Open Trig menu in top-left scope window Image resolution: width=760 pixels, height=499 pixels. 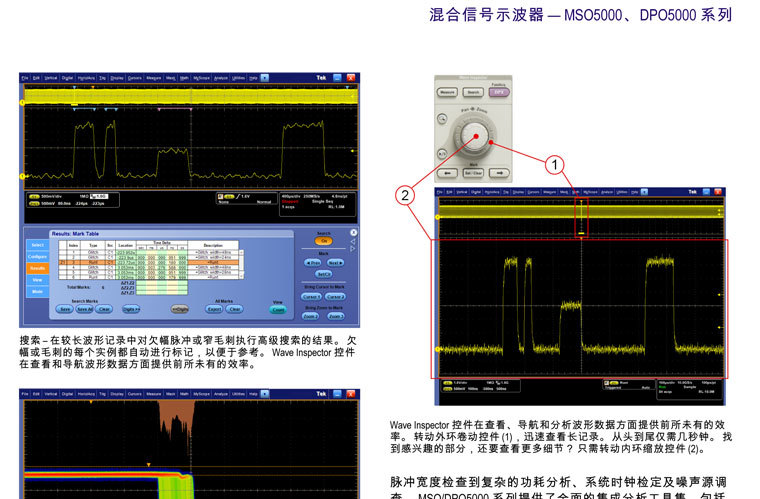102,78
